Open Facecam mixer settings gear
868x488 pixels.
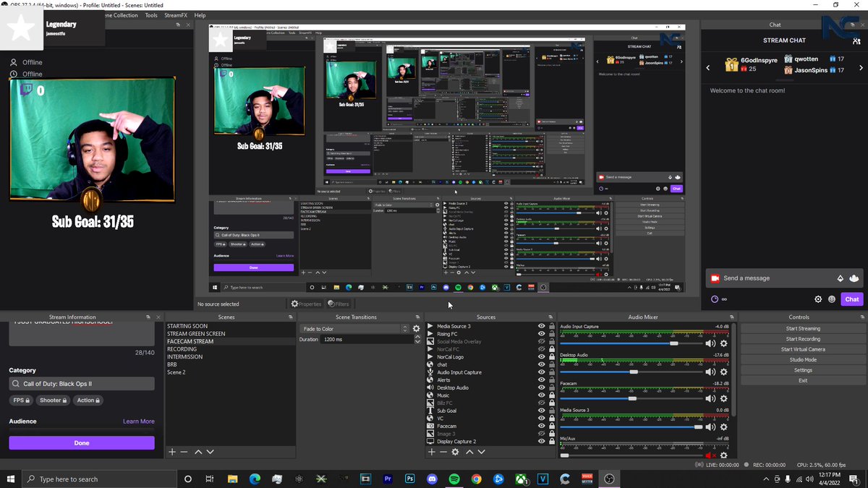tap(723, 398)
